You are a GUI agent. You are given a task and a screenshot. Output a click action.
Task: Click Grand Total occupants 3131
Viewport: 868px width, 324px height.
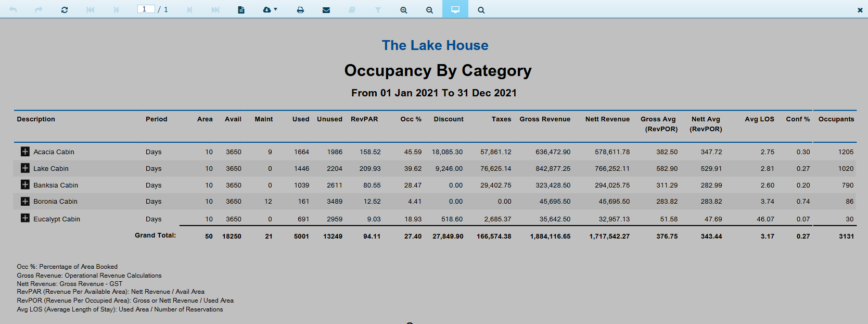click(x=846, y=236)
